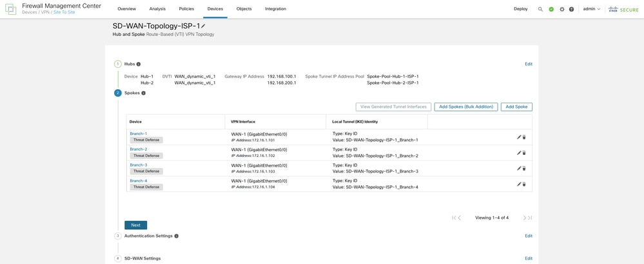Click the Site To Site breadcrumb link
This screenshot has width=644, height=264.
click(x=64, y=12)
